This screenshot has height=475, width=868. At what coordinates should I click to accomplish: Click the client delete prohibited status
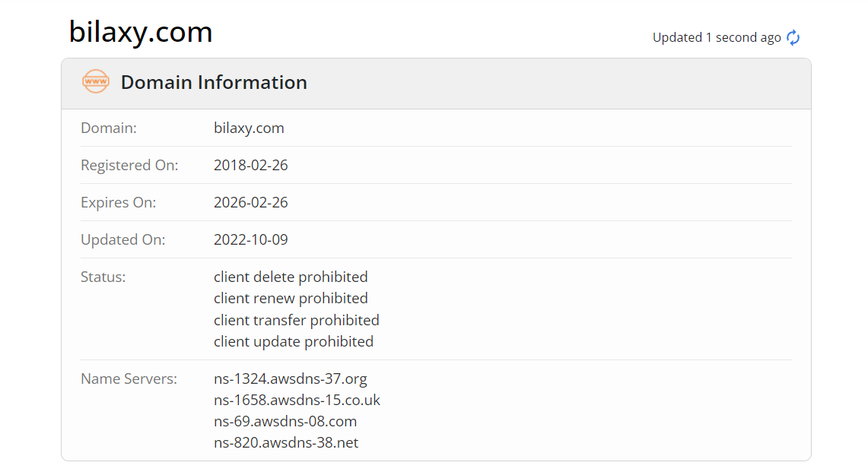tap(291, 277)
